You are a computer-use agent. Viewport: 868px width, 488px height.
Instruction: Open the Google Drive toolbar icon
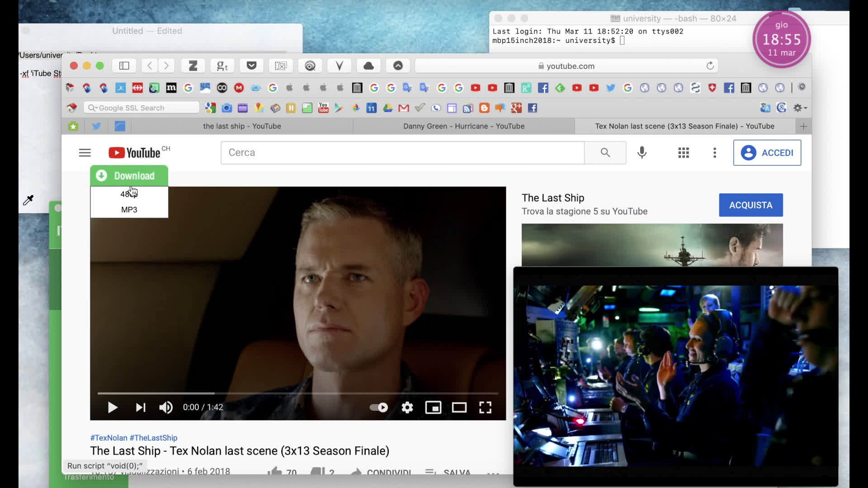[387, 108]
